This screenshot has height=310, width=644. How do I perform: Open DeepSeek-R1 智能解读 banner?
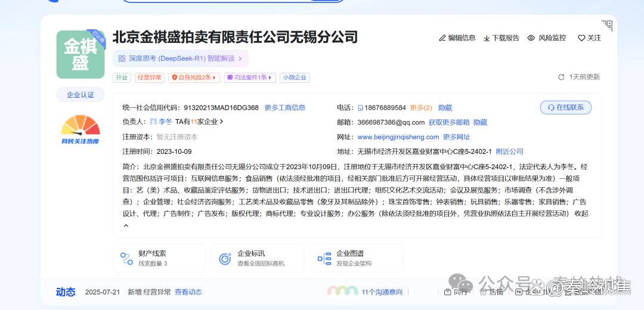[181, 58]
